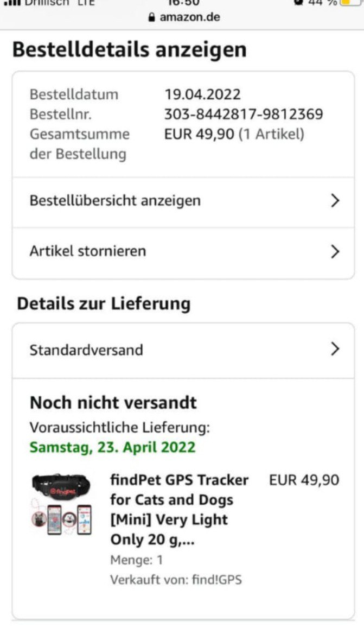Tap Bestelldetails anzeigen page heading

click(129, 50)
